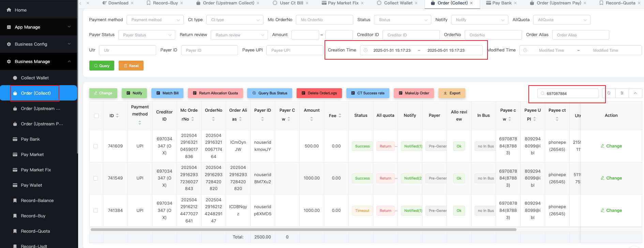Open Collect Wallet in the sidebar
Image resolution: width=644 pixels, height=248 pixels.
click(35, 78)
